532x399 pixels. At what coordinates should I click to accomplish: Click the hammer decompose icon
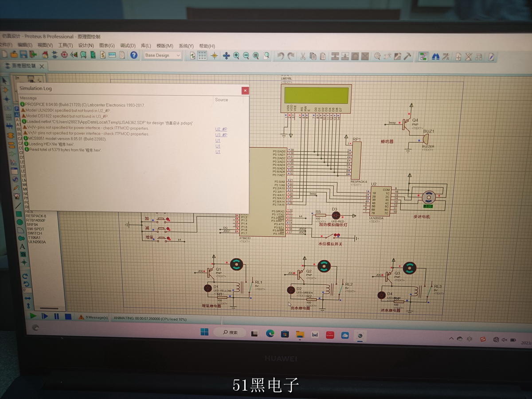point(407,56)
